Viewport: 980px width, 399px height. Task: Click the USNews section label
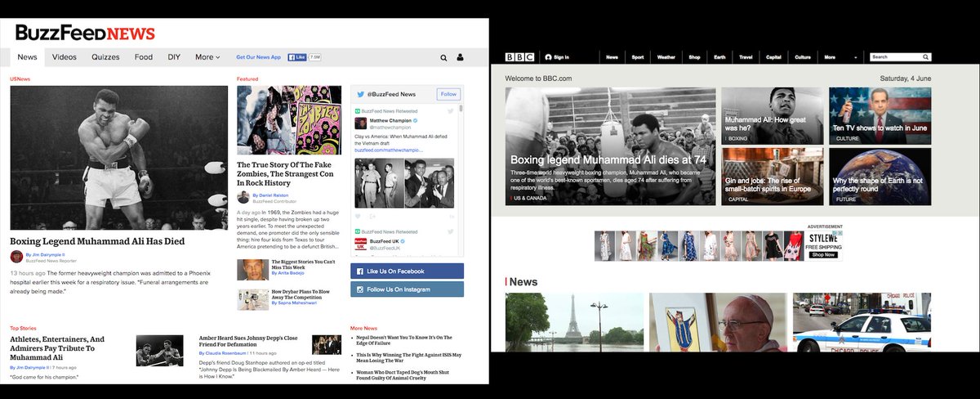20,79
